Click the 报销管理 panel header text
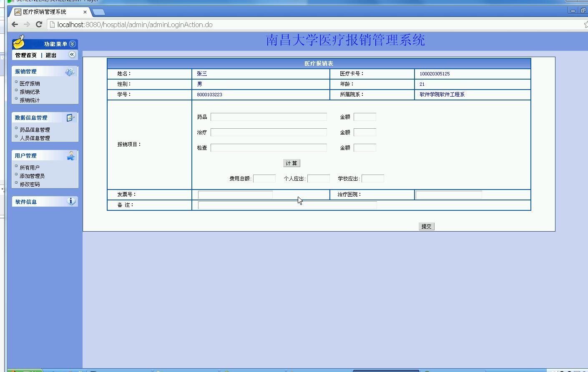This screenshot has height=372, width=588. click(x=26, y=72)
